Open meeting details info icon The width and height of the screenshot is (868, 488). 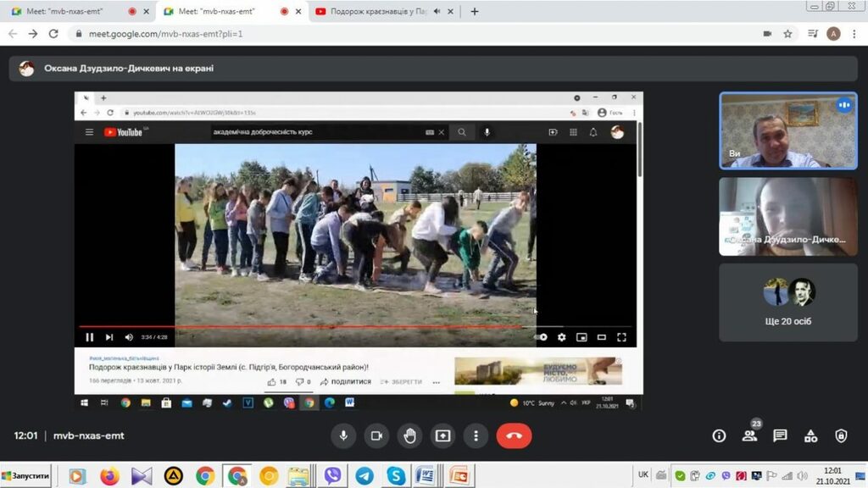pos(719,435)
